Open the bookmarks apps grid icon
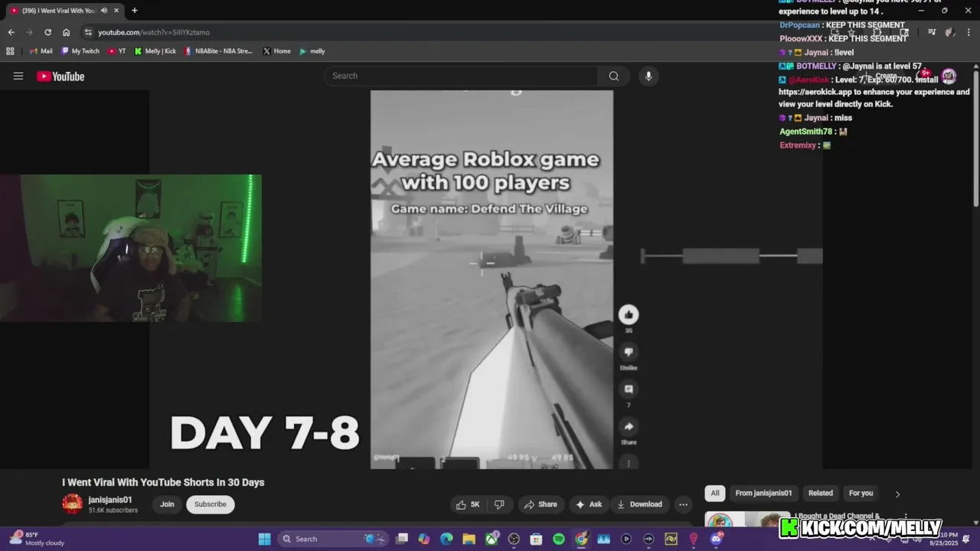 [x=10, y=51]
